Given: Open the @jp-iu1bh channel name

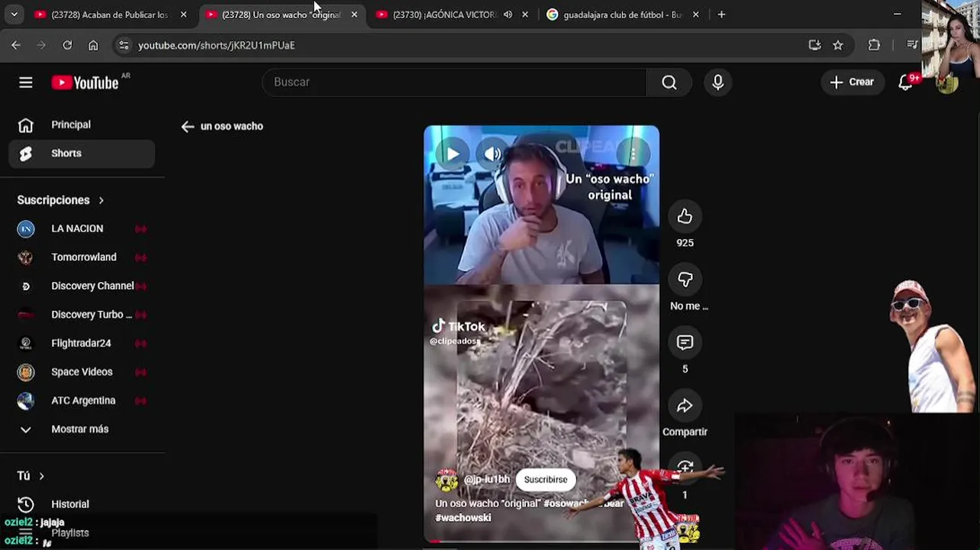Looking at the screenshot, I should [486, 480].
